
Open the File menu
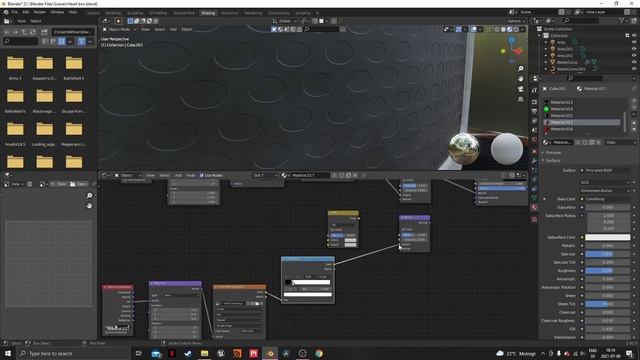tap(15, 12)
